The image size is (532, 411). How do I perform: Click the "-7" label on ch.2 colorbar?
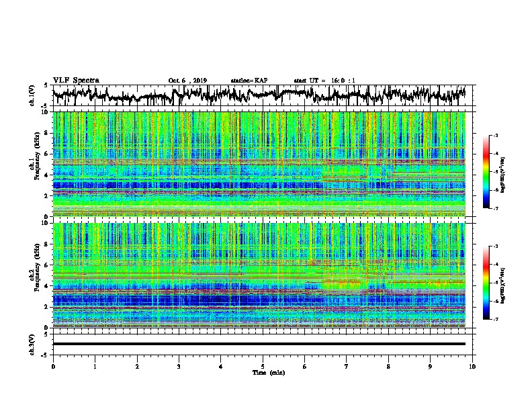495,319
